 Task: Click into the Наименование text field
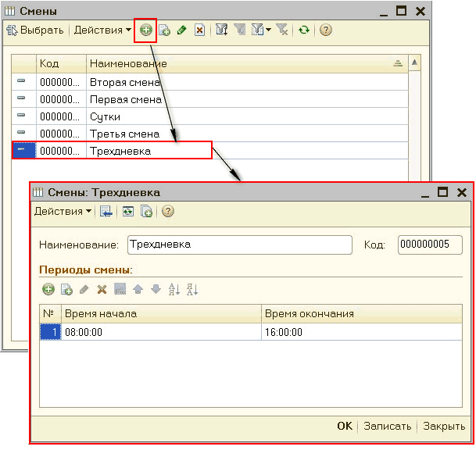coord(238,245)
